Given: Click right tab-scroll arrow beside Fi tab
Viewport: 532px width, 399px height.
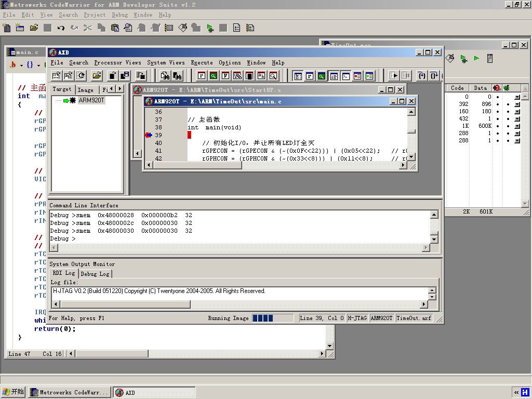Looking at the screenshot, I should point(119,88).
